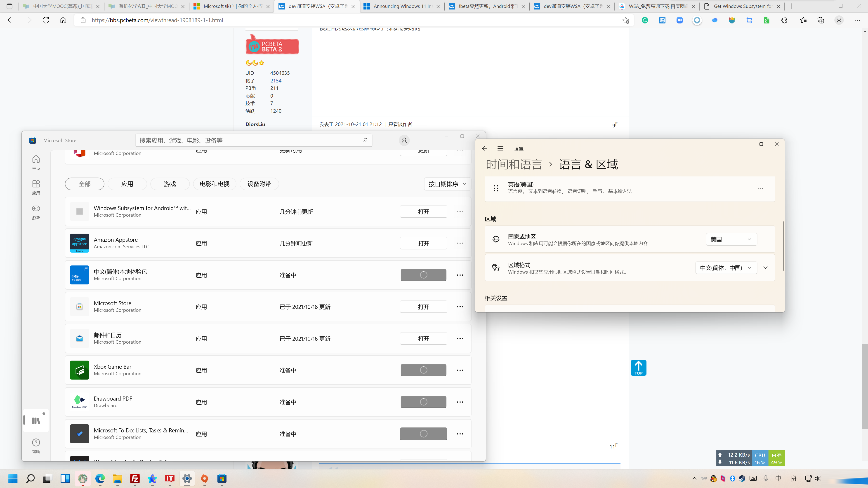
Task: Click the 只看该作者 link in the forum post
Action: (x=400, y=124)
